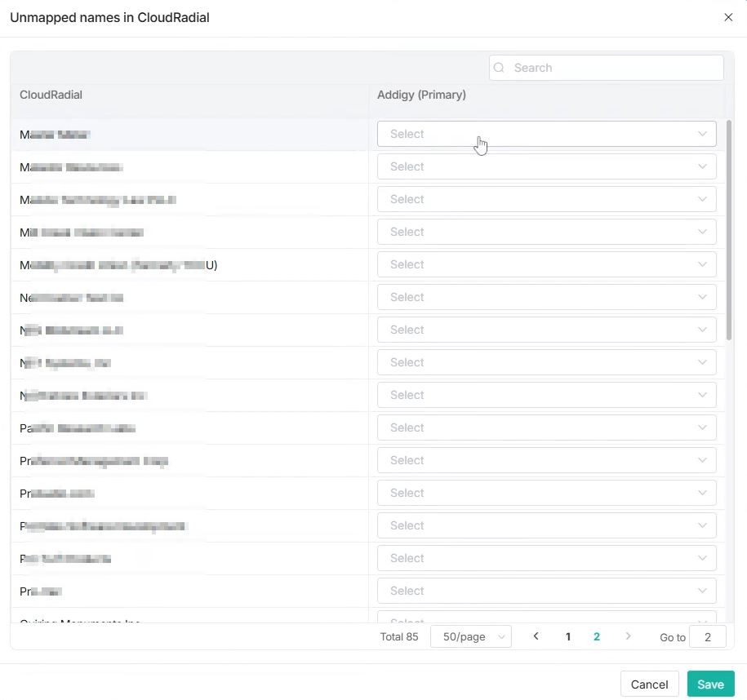Click the Go to page number field
This screenshot has height=700, width=747.
click(707, 637)
